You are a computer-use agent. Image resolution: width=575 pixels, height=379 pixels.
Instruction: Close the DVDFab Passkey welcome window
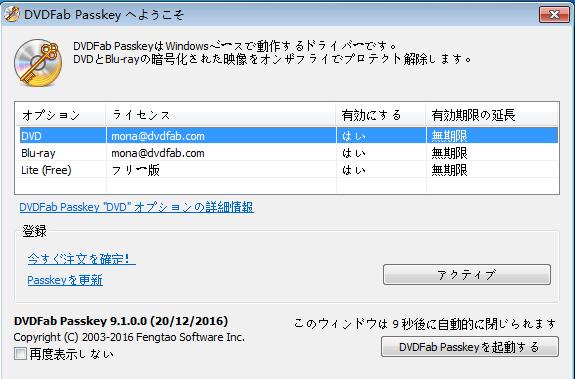pyautogui.click(x=554, y=15)
